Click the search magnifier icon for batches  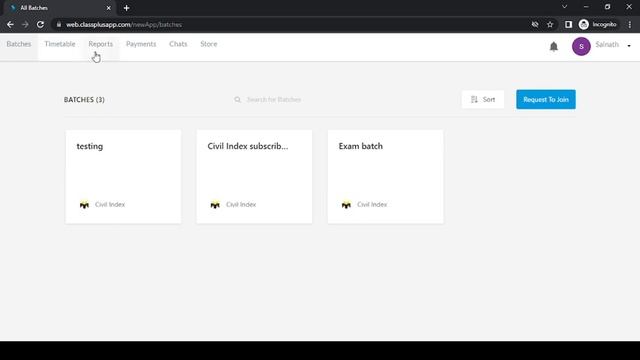(238, 100)
